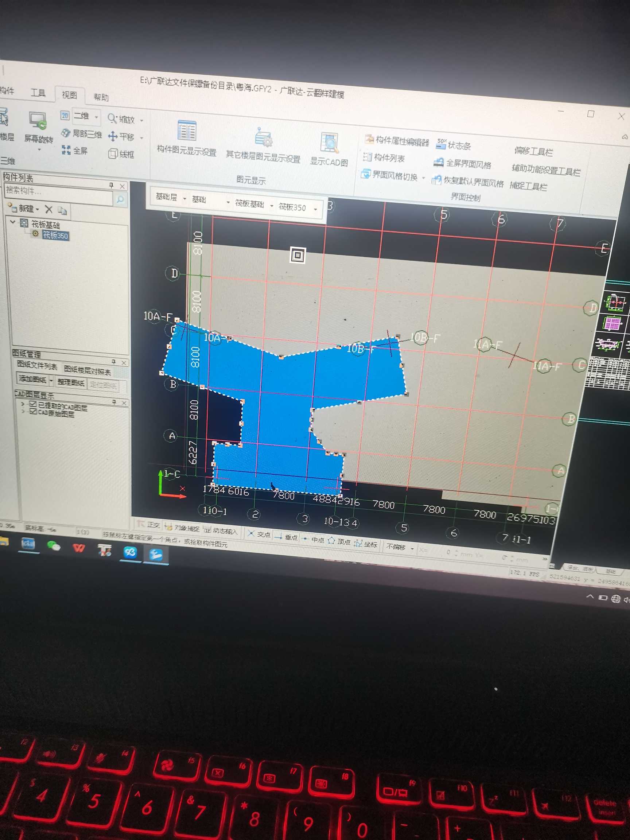Switch to 全屏界面风格

462,163
